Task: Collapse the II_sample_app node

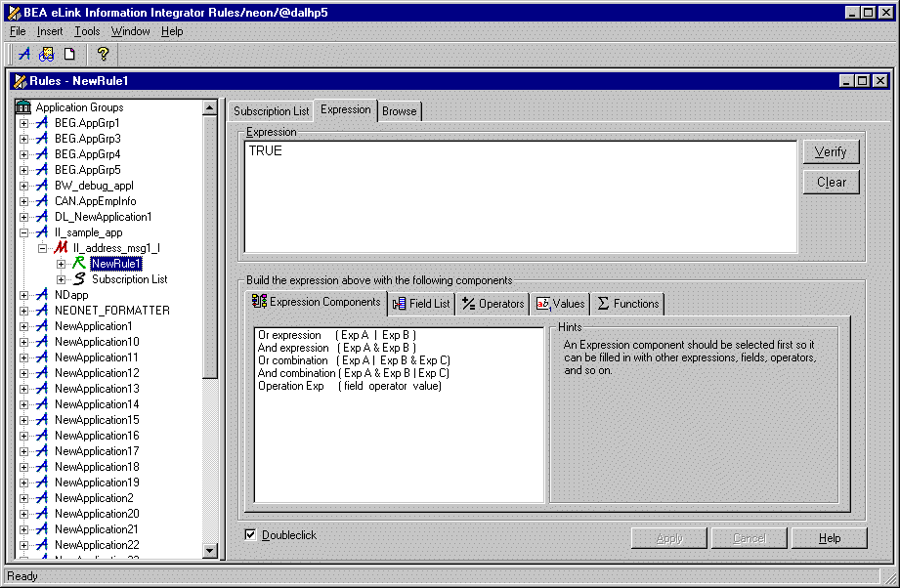Action: click(x=23, y=232)
